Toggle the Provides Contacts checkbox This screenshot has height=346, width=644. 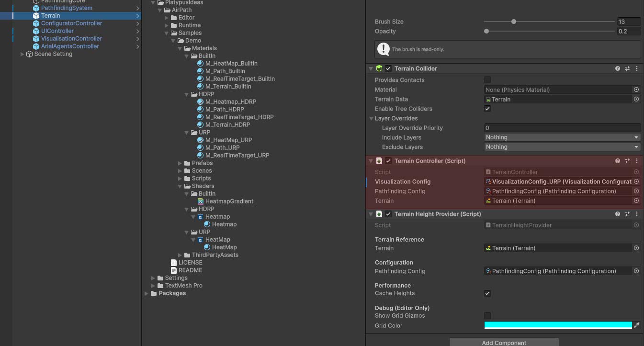487,80
